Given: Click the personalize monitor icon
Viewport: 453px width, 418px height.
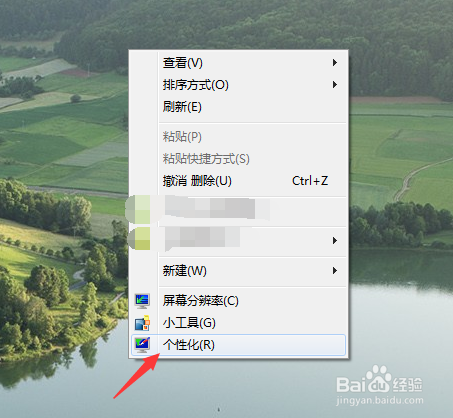Looking at the screenshot, I should coord(142,345).
